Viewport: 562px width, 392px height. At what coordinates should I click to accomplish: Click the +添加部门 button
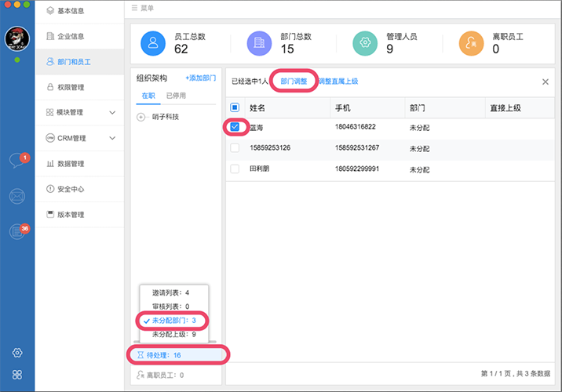pos(200,78)
